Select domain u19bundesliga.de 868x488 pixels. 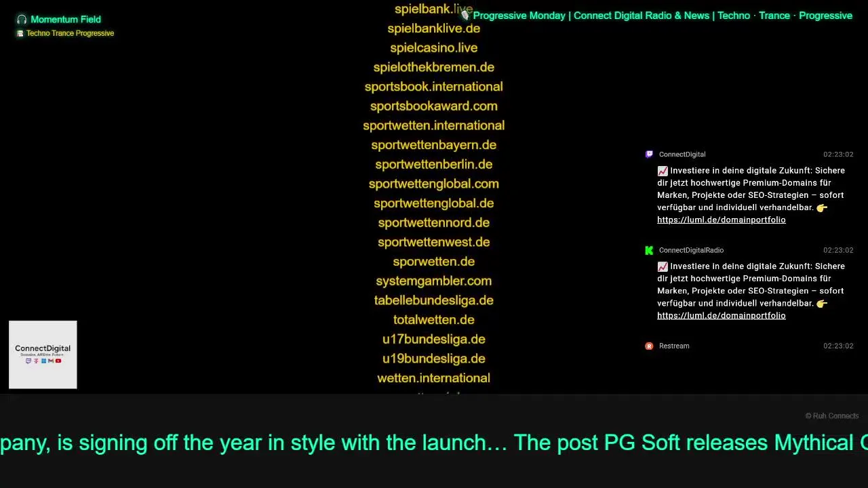coord(434,359)
